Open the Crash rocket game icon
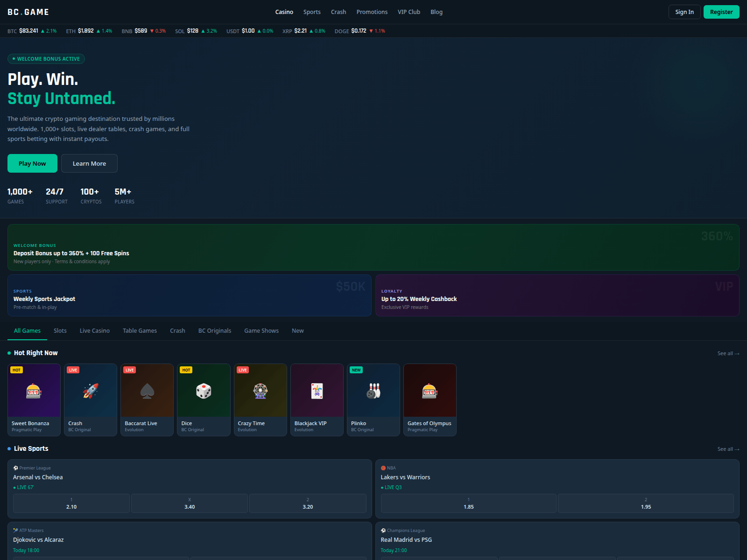The height and width of the screenshot is (560, 747). click(91, 392)
